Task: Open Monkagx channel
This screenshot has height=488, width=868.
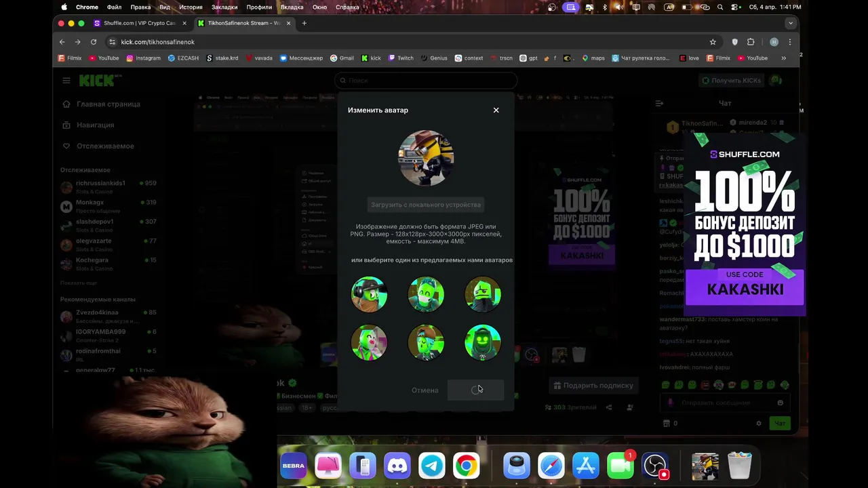Action: [108, 206]
